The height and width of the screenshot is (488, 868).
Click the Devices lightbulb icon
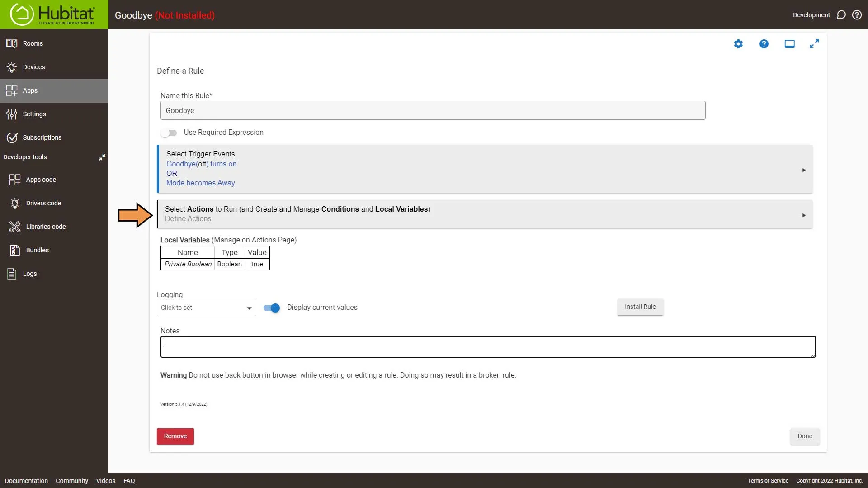pyautogui.click(x=12, y=67)
